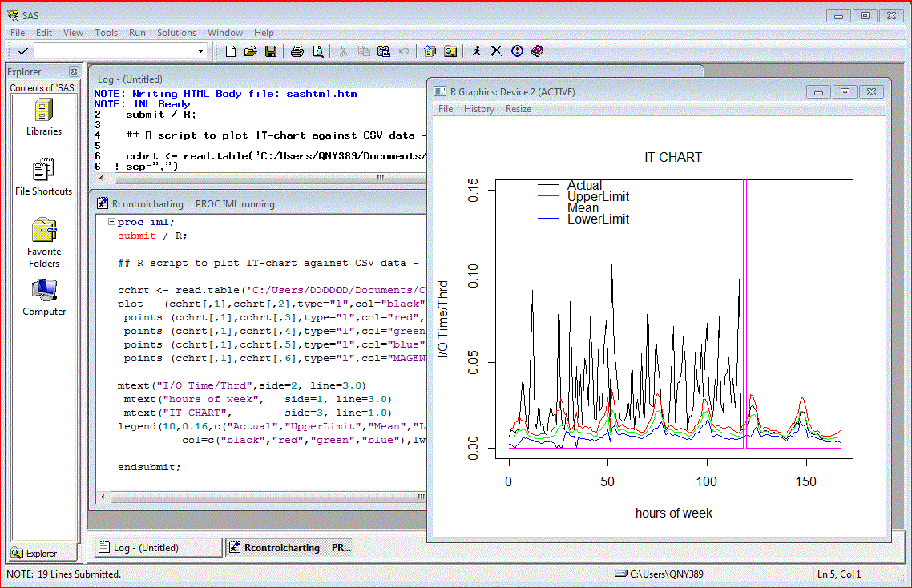Image resolution: width=912 pixels, height=588 pixels.
Task: Open the Run menu
Action: (x=137, y=33)
